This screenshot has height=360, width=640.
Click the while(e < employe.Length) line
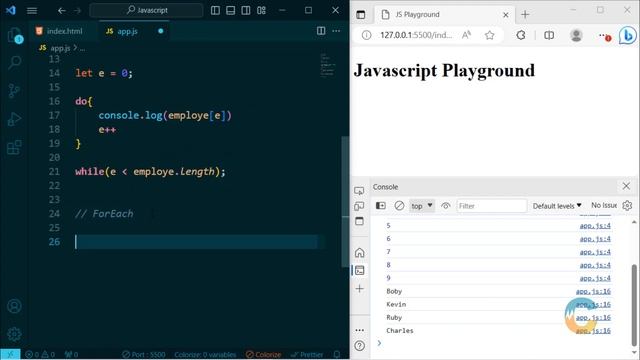click(x=150, y=171)
